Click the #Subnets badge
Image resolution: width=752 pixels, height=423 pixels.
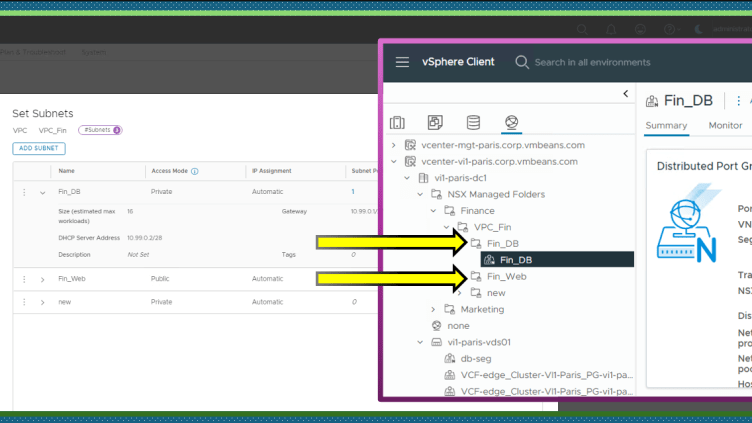[x=100, y=130]
